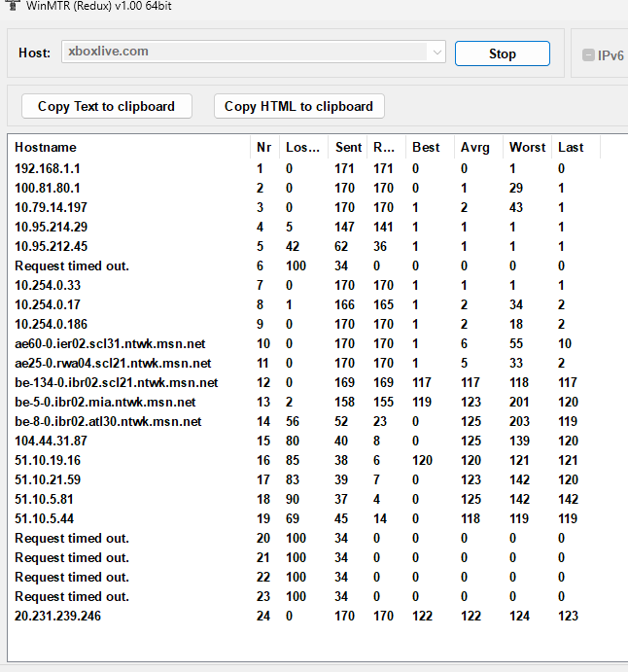628x672 pixels.
Task: Click Copy Text to clipboard button
Action: (106, 106)
